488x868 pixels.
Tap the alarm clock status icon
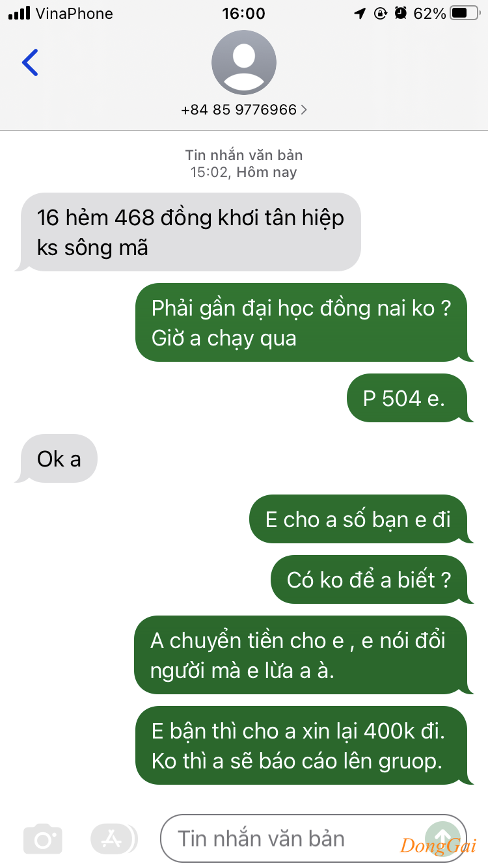pyautogui.click(x=401, y=13)
